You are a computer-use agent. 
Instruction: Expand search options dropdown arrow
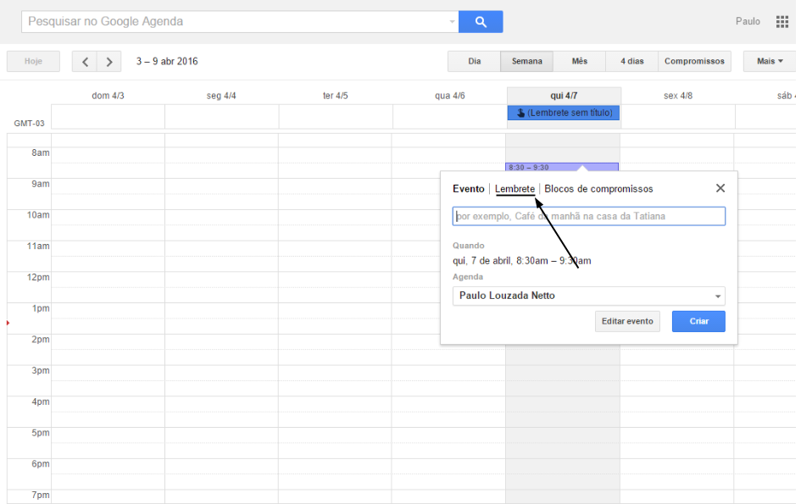pos(452,22)
